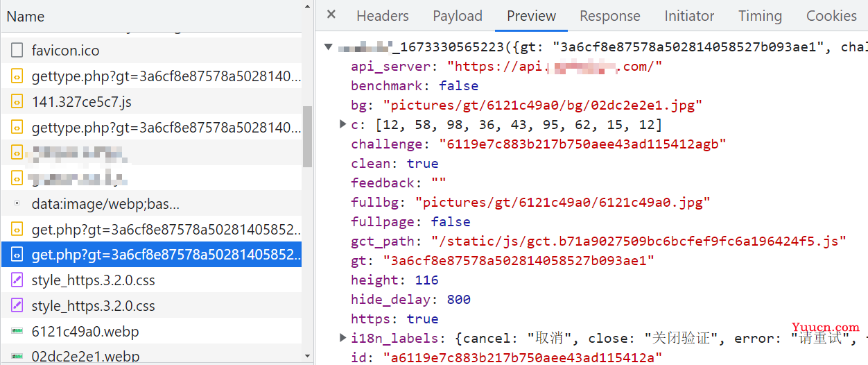This screenshot has width=868, height=365.
Task: Select the 02dc2e2e1.webp request
Action: tap(85, 357)
